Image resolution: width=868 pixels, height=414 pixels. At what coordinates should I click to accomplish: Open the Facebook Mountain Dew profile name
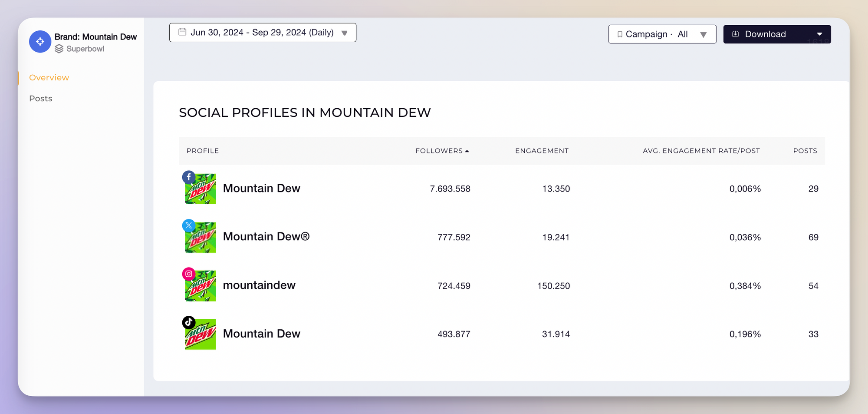click(262, 189)
